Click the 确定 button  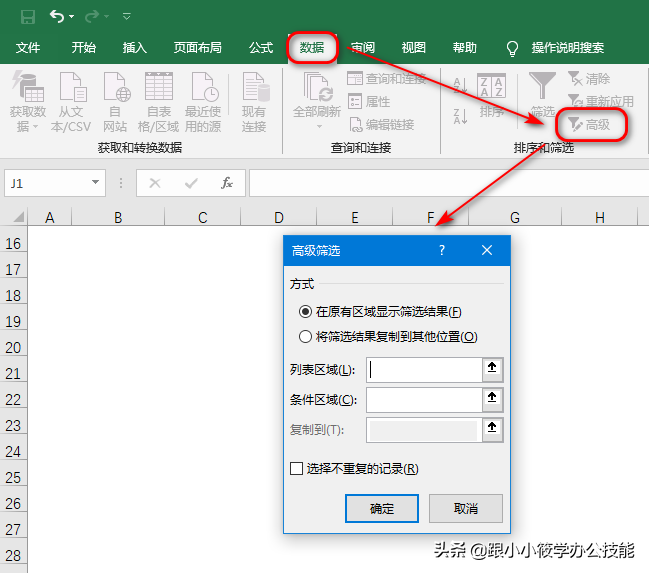coord(382,508)
